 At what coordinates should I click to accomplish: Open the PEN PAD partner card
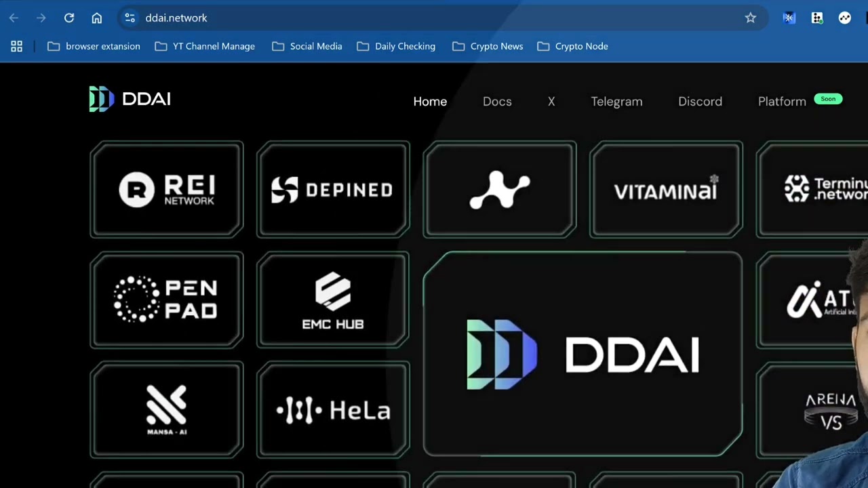click(167, 300)
